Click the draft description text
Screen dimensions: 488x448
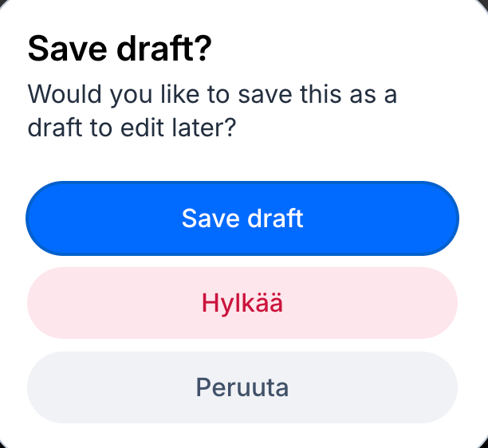tap(212, 111)
